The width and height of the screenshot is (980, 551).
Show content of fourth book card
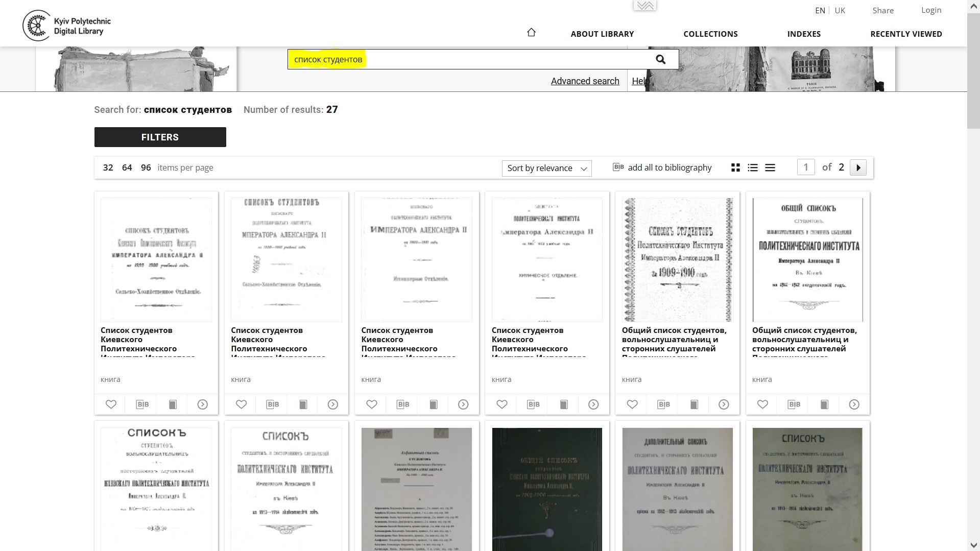[x=593, y=404]
